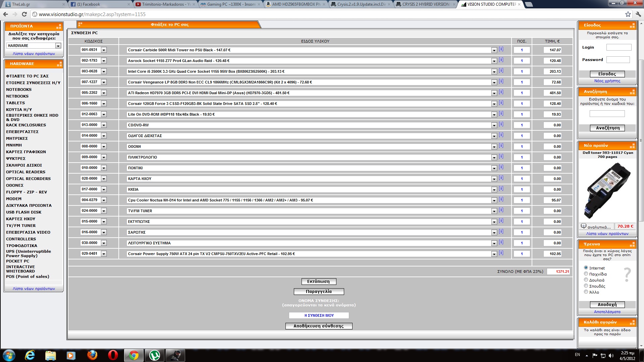This screenshot has height=362, width=644.
Task: Switch to CRYSIS 2 HYBRID VERSION tab
Action: [425, 4]
